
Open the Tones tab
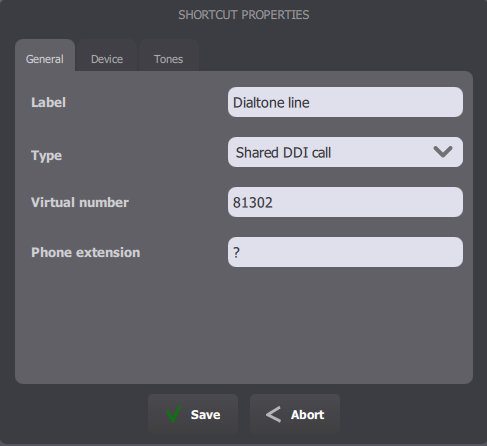[x=169, y=55]
